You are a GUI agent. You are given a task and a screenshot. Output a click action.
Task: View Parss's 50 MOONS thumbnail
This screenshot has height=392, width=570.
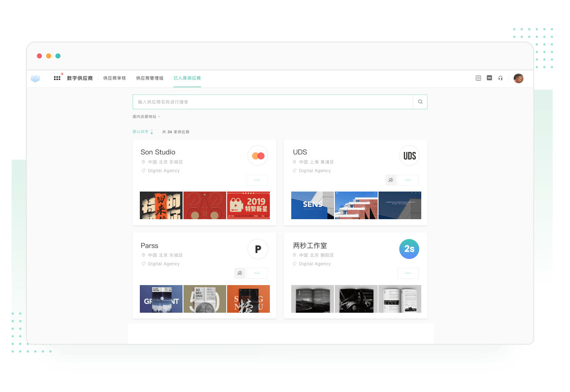click(205, 299)
